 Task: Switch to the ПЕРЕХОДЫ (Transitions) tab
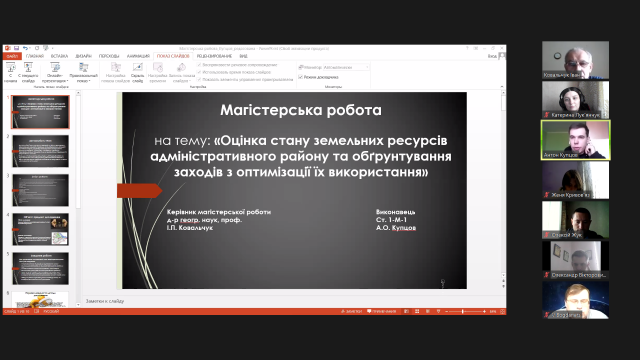pos(109,56)
